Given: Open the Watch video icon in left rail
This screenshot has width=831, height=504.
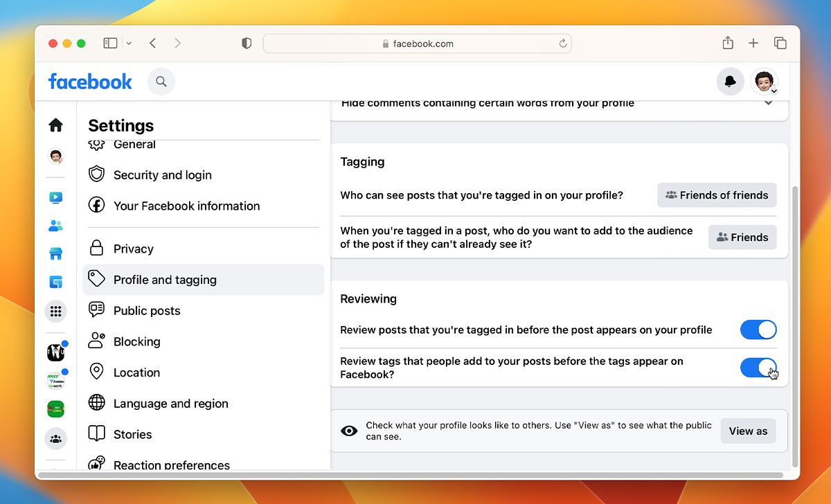Looking at the screenshot, I should pyautogui.click(x=56, y=198).
